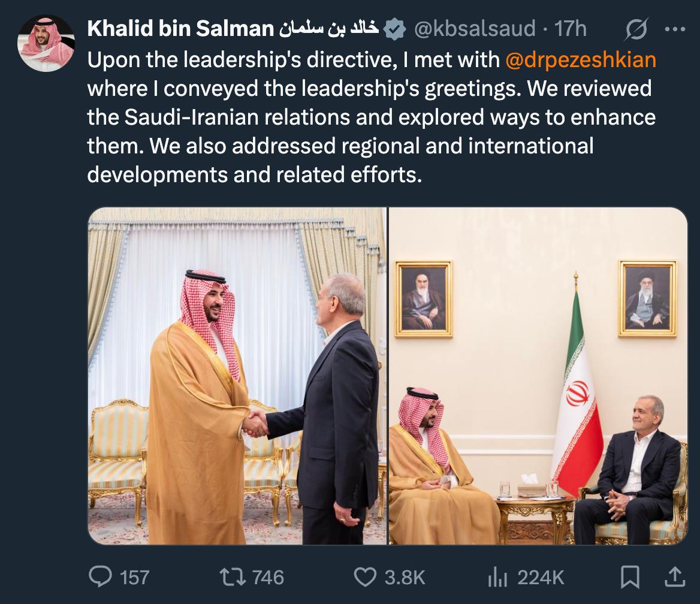
Task: Open the @drpezeshkian mention
Action: pos(581,59)
